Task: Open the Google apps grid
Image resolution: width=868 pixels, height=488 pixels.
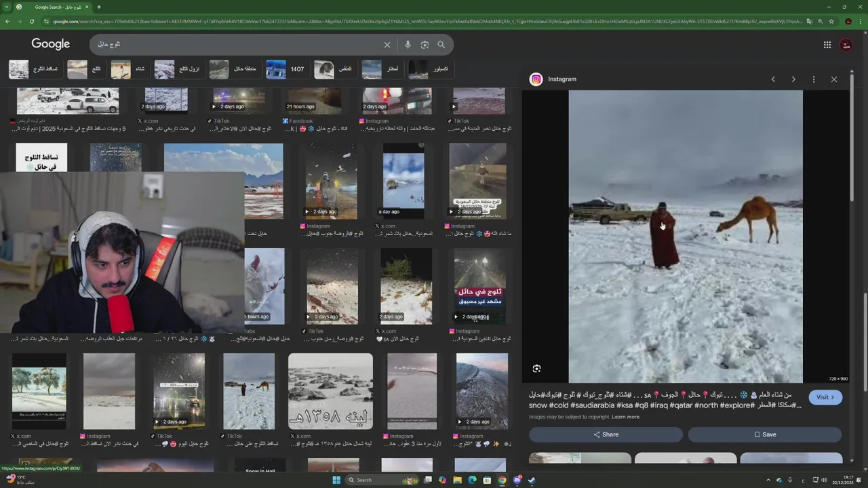Action: coord(827,45)
